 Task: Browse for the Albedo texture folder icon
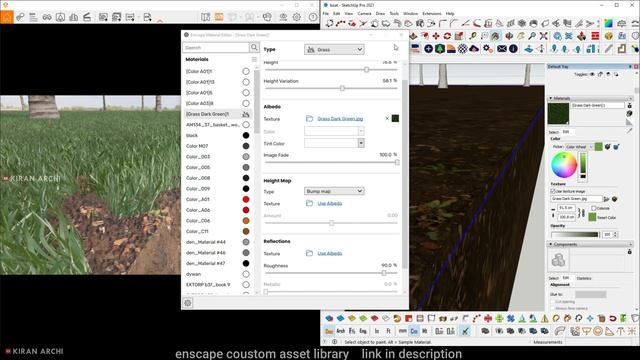click(309, 119)
